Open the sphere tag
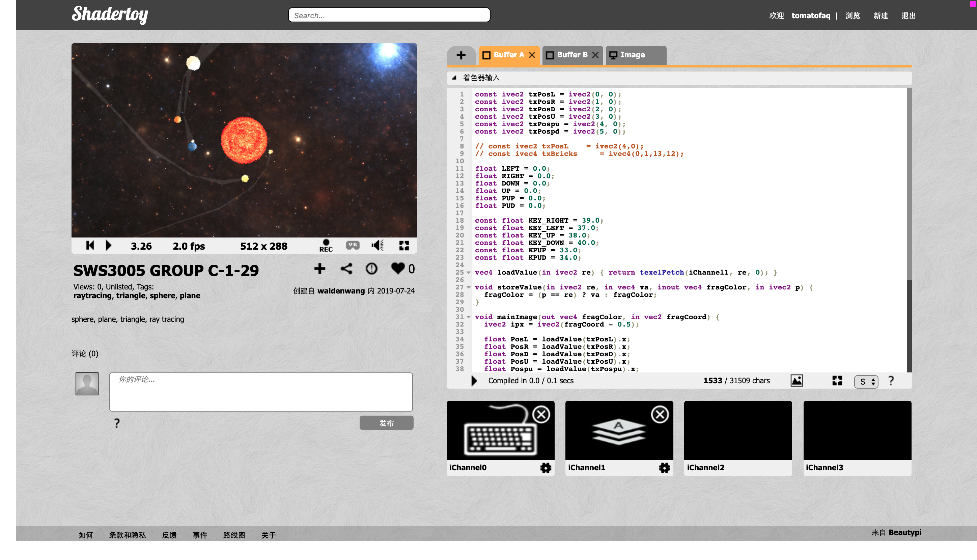Screen dimensions: 977x560 point(162,296)
